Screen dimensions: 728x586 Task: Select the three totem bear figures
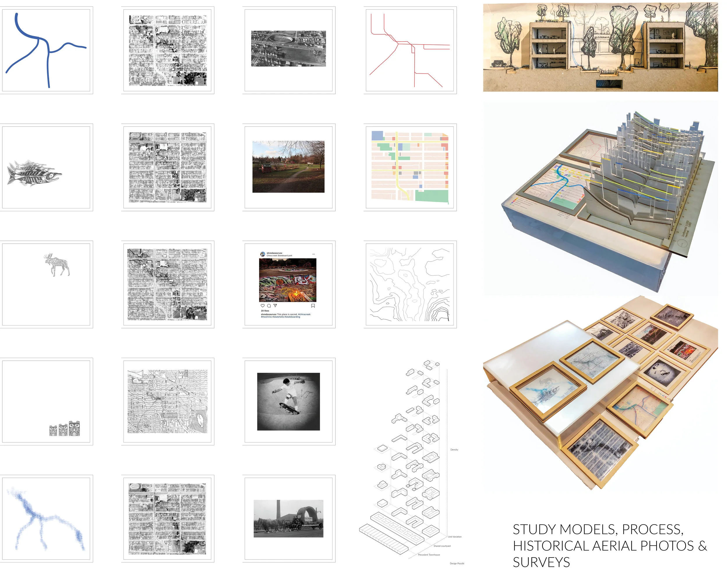pyautogui.click(x=64, y=428)
